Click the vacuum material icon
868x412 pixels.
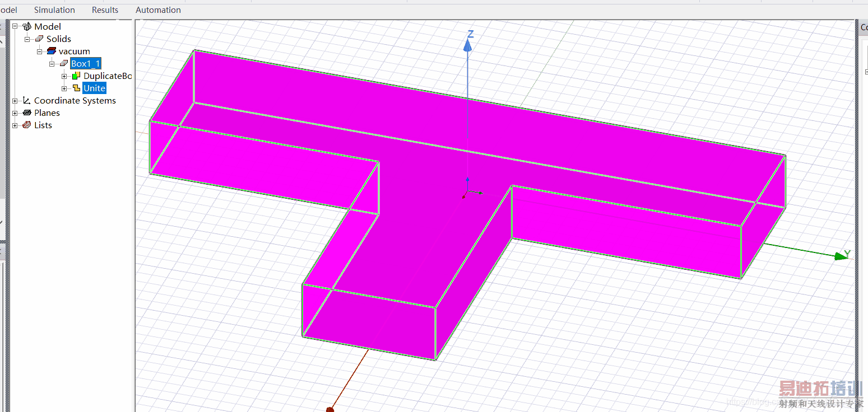52,51
